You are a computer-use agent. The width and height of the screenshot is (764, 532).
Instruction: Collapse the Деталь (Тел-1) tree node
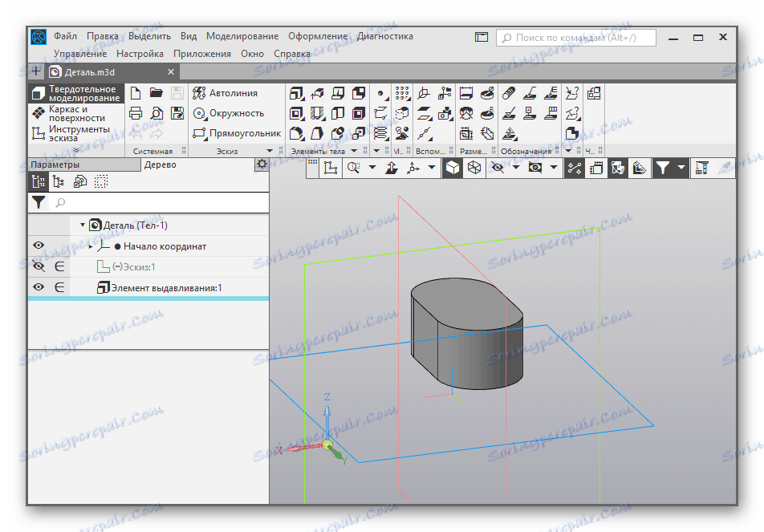click(x=82, y=225)
